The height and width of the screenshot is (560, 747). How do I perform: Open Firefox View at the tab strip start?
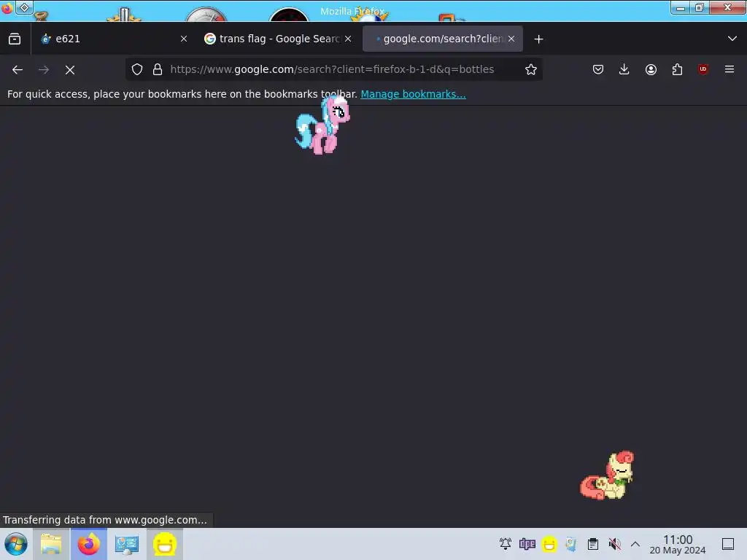[15, 39]
